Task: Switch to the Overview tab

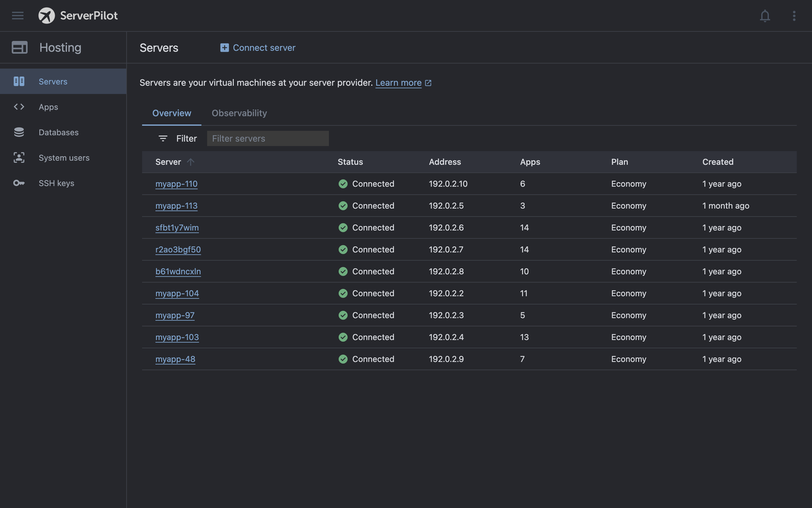Action: click(171, 113)
